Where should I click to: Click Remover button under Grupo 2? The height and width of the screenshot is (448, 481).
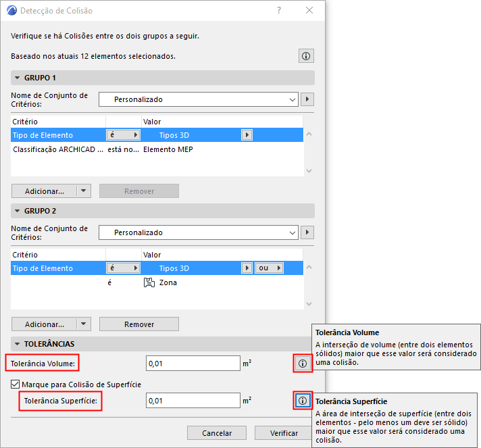pos(139,324)
